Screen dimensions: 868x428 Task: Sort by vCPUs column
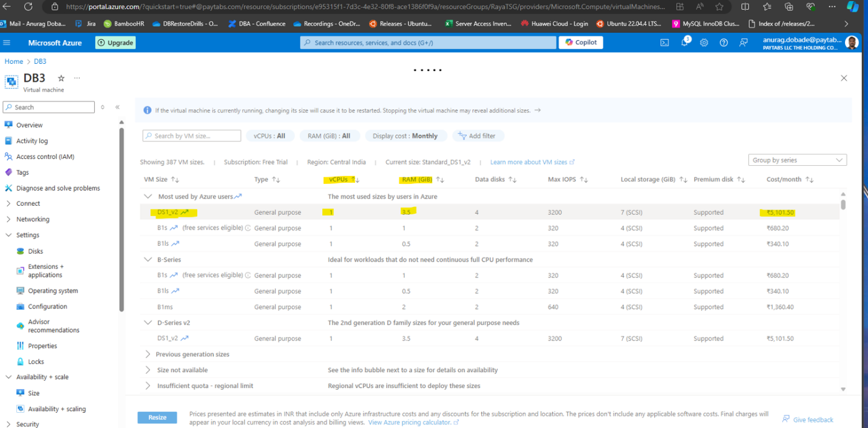click(x=356, y=180)
